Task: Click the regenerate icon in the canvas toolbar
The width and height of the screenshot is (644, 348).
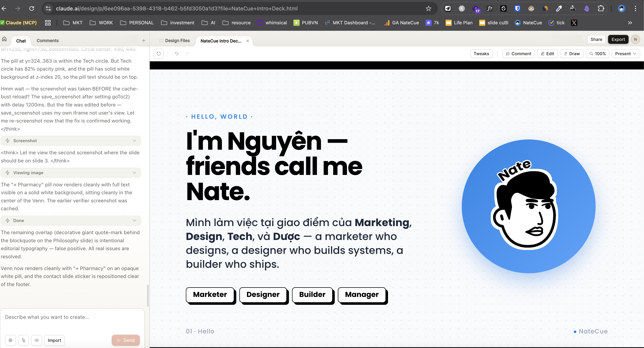Action: [x=158, y=53]
